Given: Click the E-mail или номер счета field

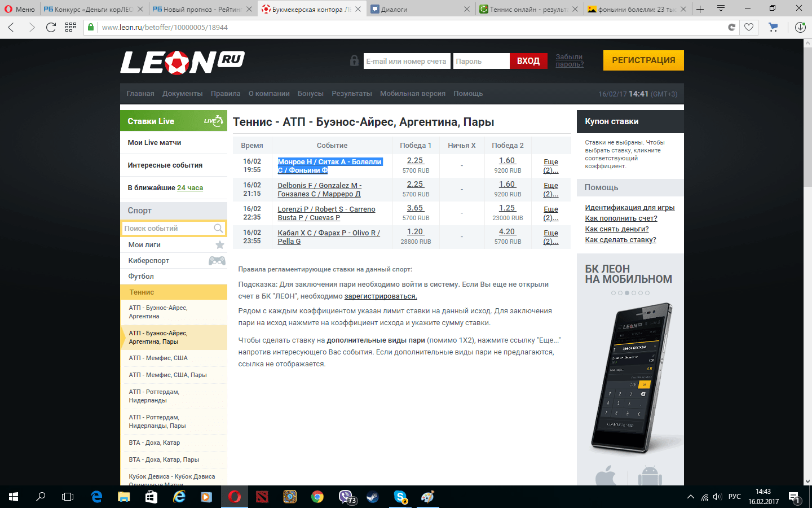Looking at the screenshot, I should click(x=407, y=61).
